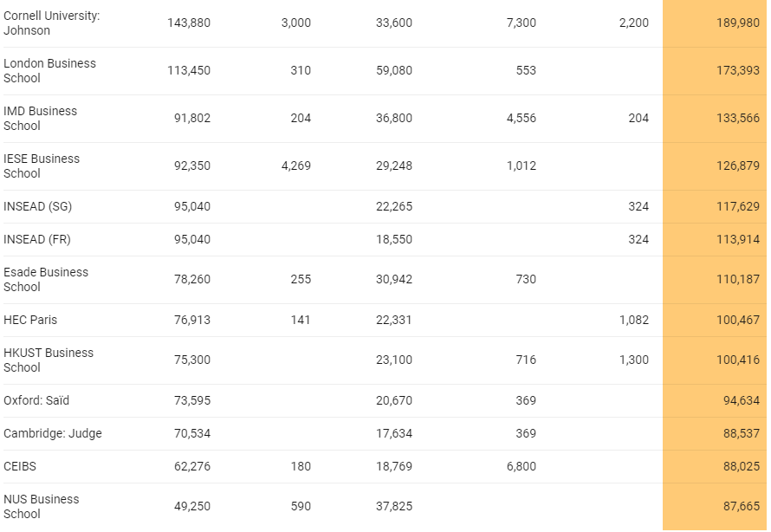The width and height of the screenshot is (771, 532).
Task: Select the INSEAD (FR) row label
Action: (x=38, y=239)
